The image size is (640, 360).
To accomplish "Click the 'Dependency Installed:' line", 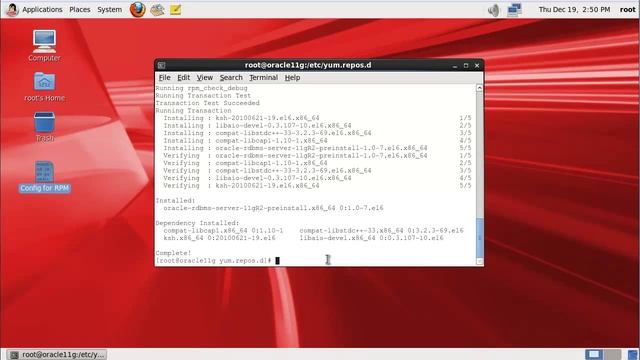I will 197,223.
